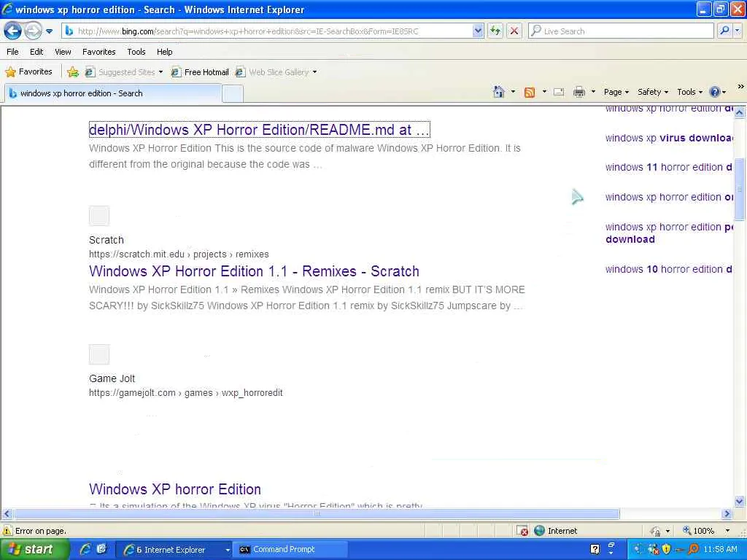The image size is (747, 560).
Task: Stop loading with the red X icon
Action: pos(514,31)
